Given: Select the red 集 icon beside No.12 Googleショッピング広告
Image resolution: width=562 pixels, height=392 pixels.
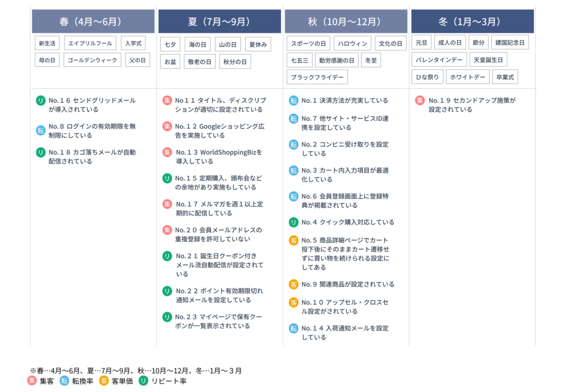Looking at the screenshot, I should [167, 127].
